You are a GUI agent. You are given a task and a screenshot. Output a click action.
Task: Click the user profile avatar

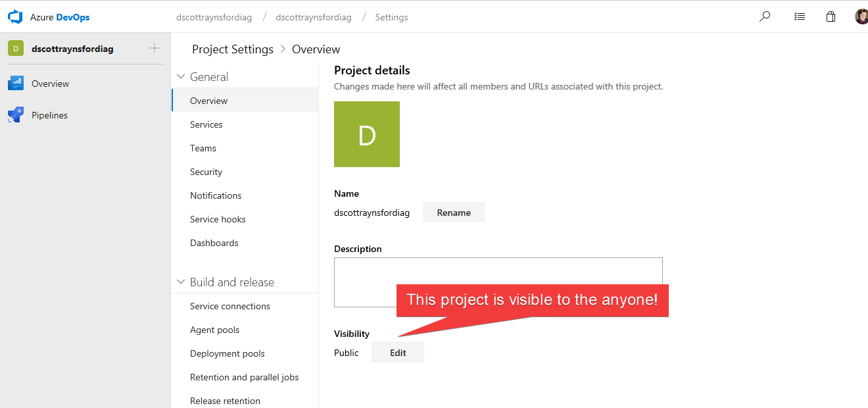[861, 17]
